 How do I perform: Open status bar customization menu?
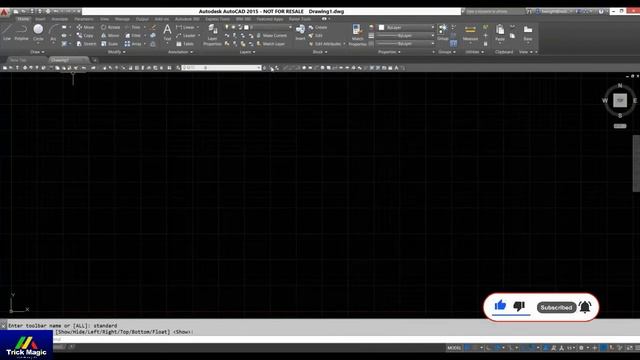[637, 348]
